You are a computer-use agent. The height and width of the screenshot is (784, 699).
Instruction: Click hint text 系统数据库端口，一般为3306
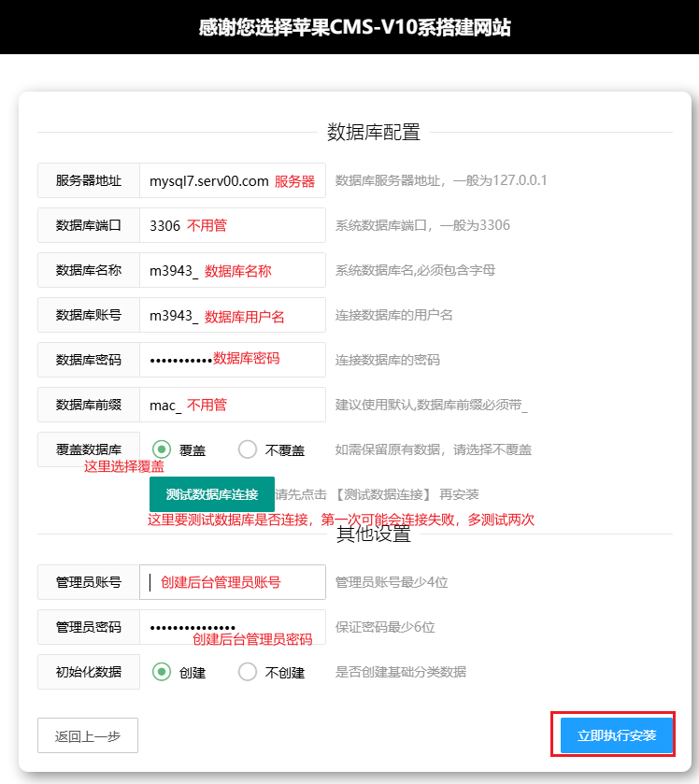point(422,225)
